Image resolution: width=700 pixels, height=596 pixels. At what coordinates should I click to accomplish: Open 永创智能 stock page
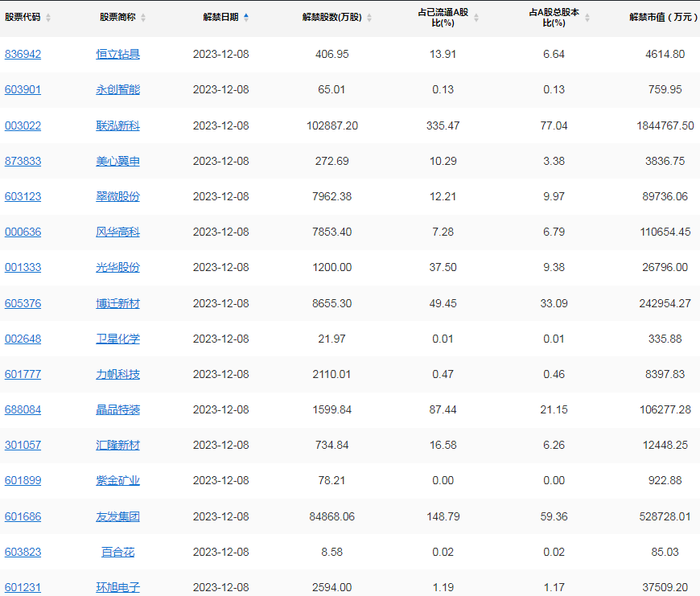point(117,89)
